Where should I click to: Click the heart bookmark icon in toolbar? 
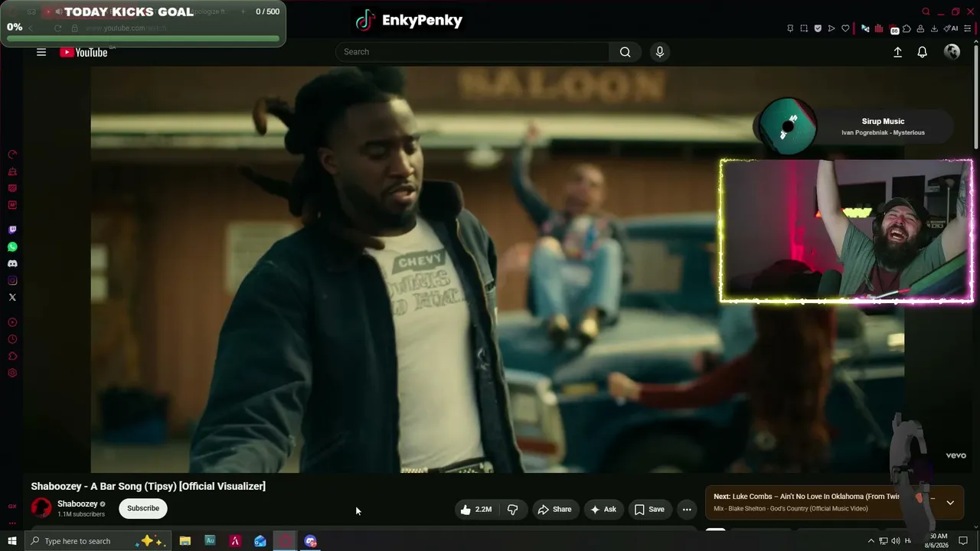[x=845, y=28]
